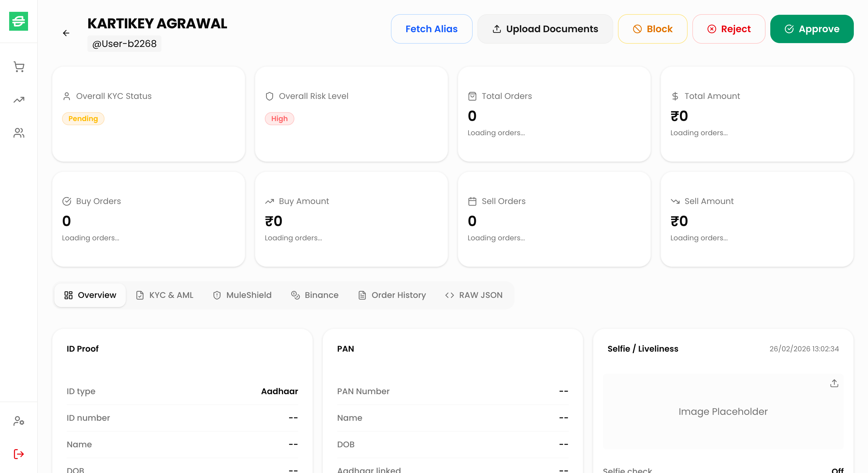Select the Binance tab
Image resolution: width=868 pixels, height=473 pixels.
pos(315,295)
